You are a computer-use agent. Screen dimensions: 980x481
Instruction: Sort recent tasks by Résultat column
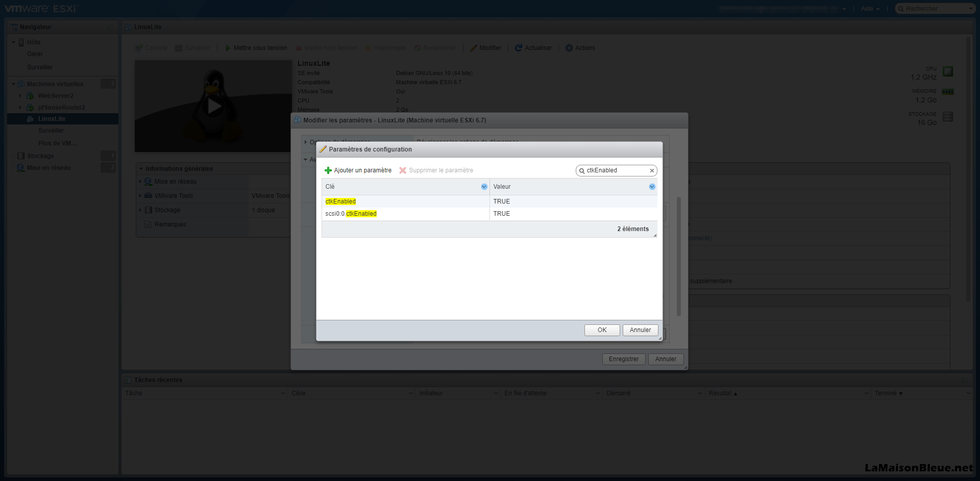(x=720, y=393)
